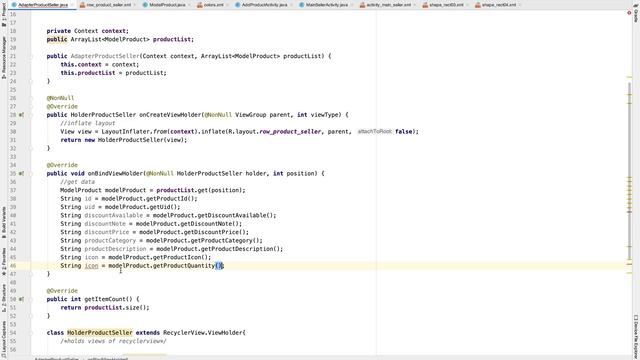Open the shape_rect03.xml tab
The image size is (640, 360).
[446, 5]
